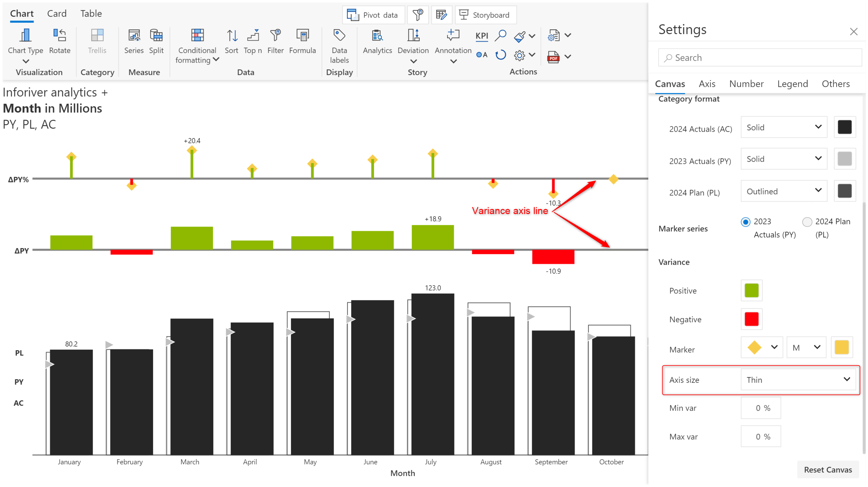Switch to the Chart tab
This screenshot has height=487, width=868.
coord(21,14)
